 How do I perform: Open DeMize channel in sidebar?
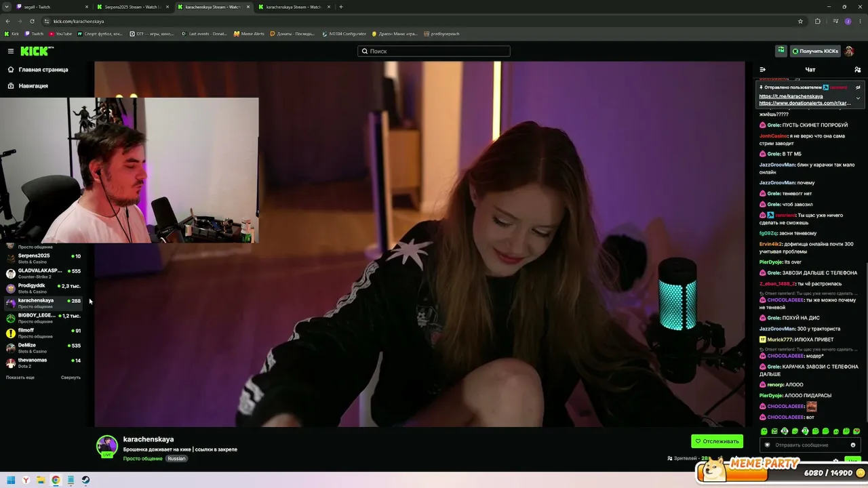tap(43, 348)
